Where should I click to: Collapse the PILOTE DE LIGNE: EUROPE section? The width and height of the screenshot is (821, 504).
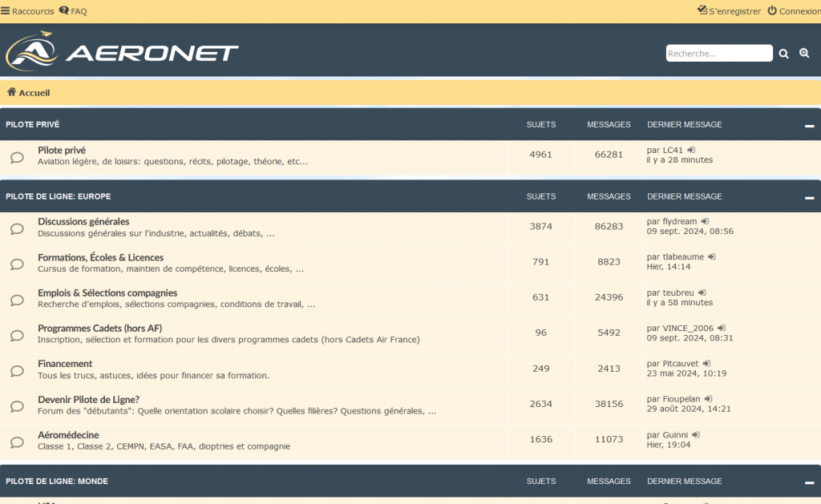(x=811, y=196)
